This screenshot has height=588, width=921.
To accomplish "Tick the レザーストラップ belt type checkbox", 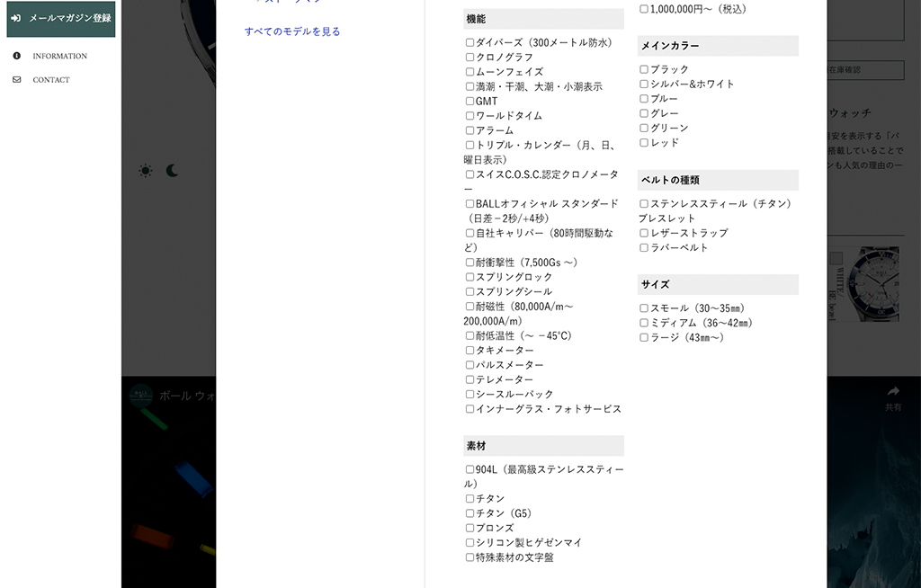I will pyautogui.click(x=644, y=233).
